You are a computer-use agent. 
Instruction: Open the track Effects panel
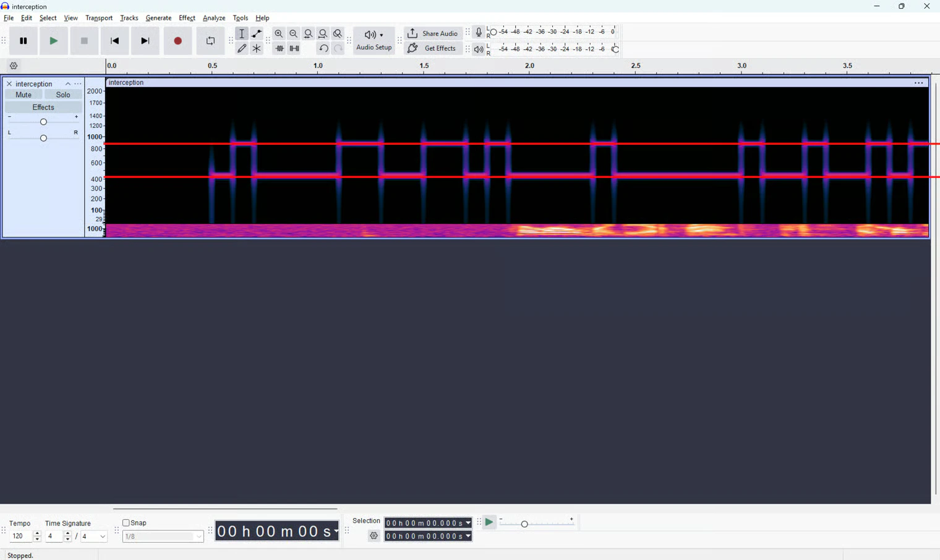43,108
